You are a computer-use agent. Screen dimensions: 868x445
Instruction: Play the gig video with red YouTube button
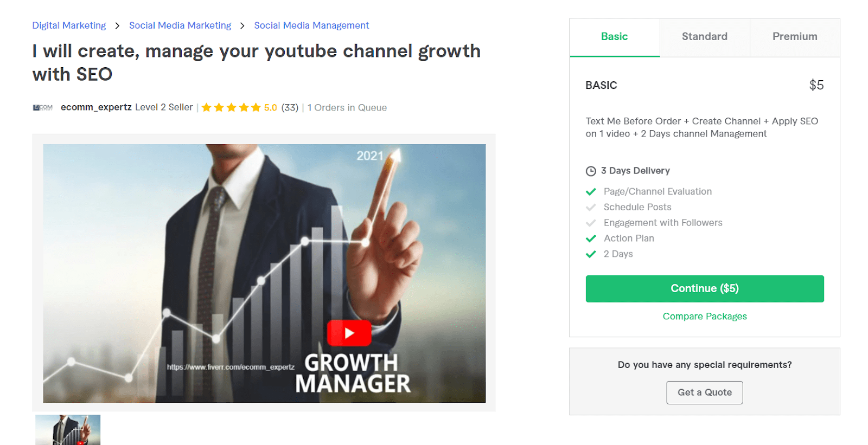click(349, 333)
